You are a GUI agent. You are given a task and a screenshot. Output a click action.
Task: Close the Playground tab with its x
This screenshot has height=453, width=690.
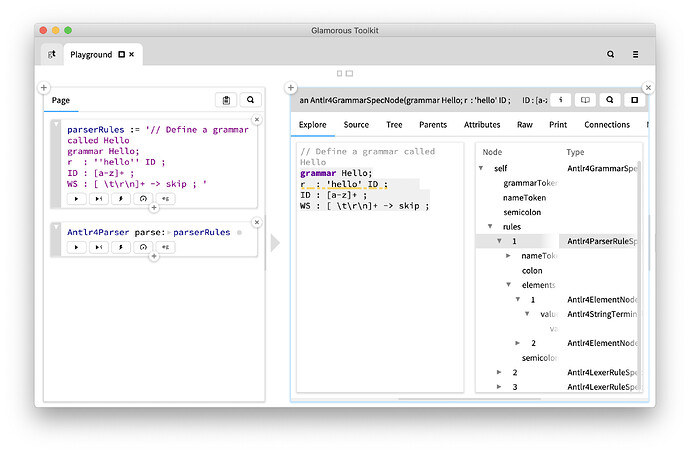point(132,54)
